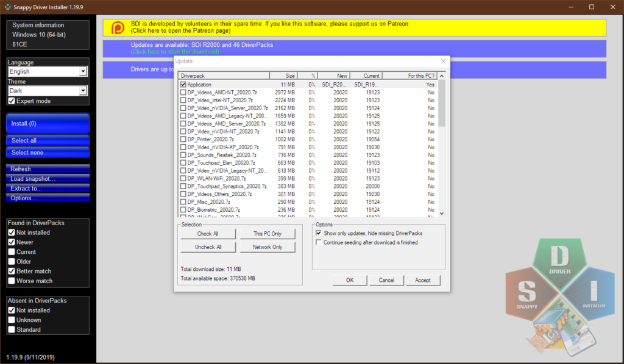Open Extract to...
Screen dimensions: 624x364
[x=48, y=188]
